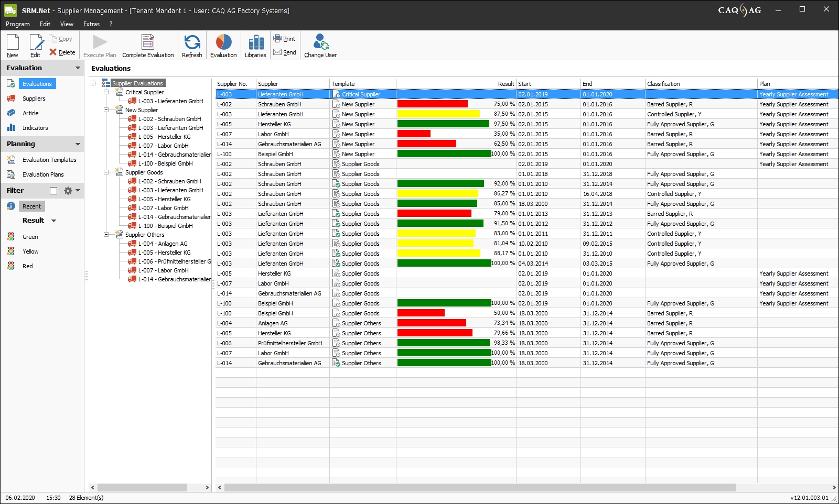This screenshot has width=839, height=504.
Task: Click Anlagen AG supplier cell
Action: tap(293, 323)
